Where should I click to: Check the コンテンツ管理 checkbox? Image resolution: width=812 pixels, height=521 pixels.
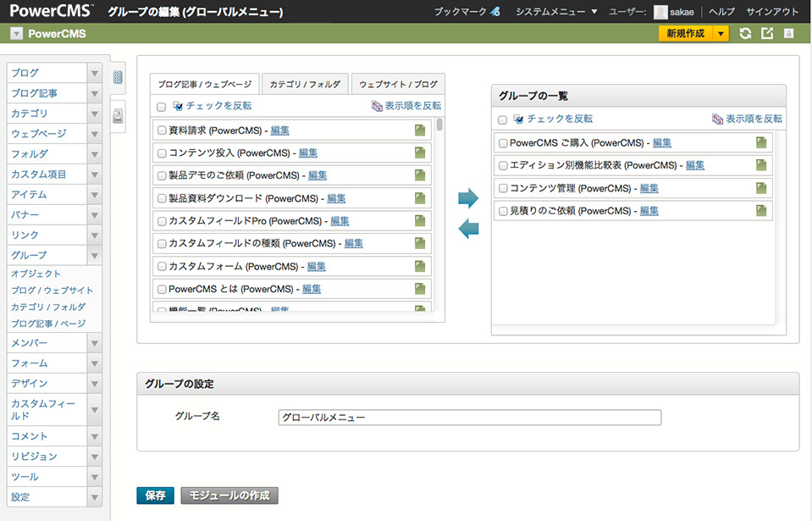(x=503, y=189)
